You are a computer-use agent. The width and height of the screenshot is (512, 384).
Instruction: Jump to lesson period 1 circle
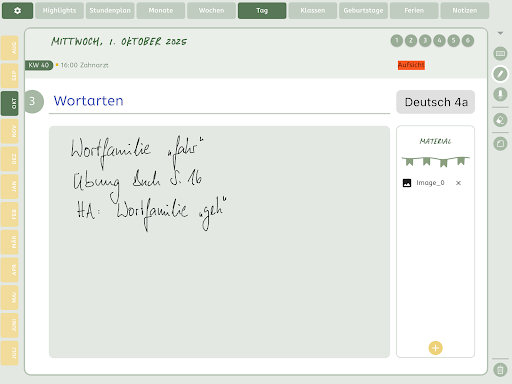pyautogui.click(x=397, y=41)
